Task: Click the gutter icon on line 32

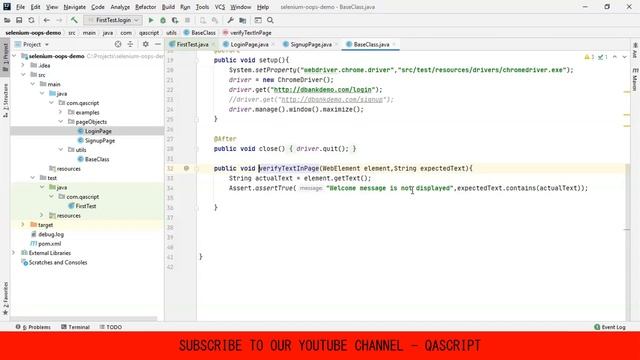Action: 186,168
